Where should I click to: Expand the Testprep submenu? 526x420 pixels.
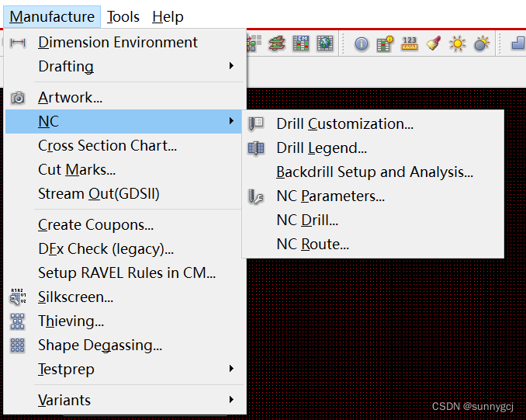pyautogui.click(x=66, y=369)
